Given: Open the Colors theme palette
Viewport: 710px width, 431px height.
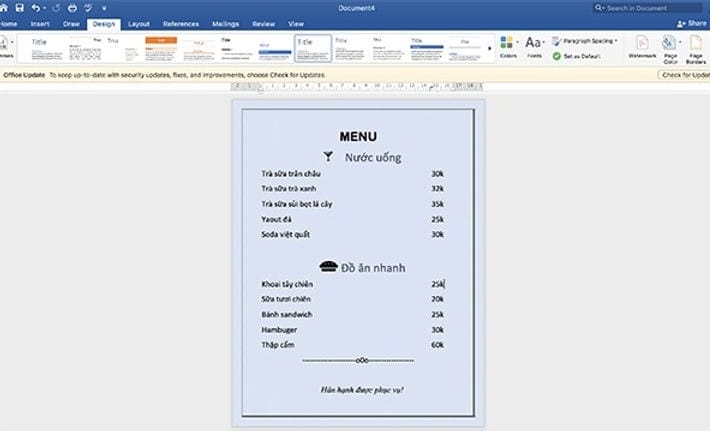Looking at the screenshot, I should tap(508, 47).
